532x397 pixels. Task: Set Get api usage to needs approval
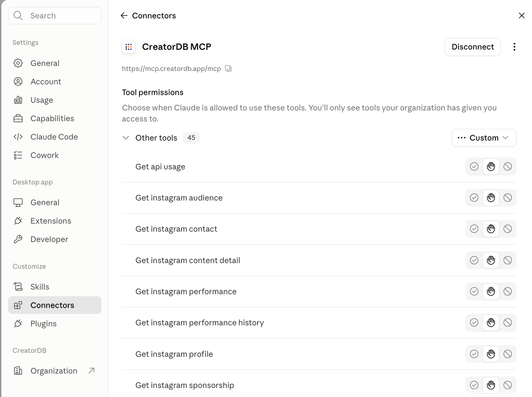(491, 167)
